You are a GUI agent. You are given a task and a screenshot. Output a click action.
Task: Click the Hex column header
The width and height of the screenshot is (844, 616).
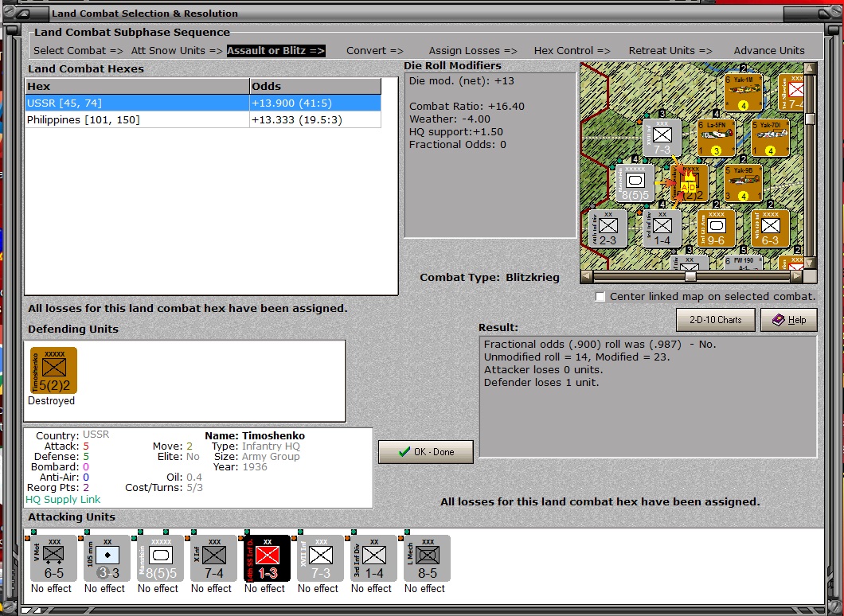click(137, 86)
